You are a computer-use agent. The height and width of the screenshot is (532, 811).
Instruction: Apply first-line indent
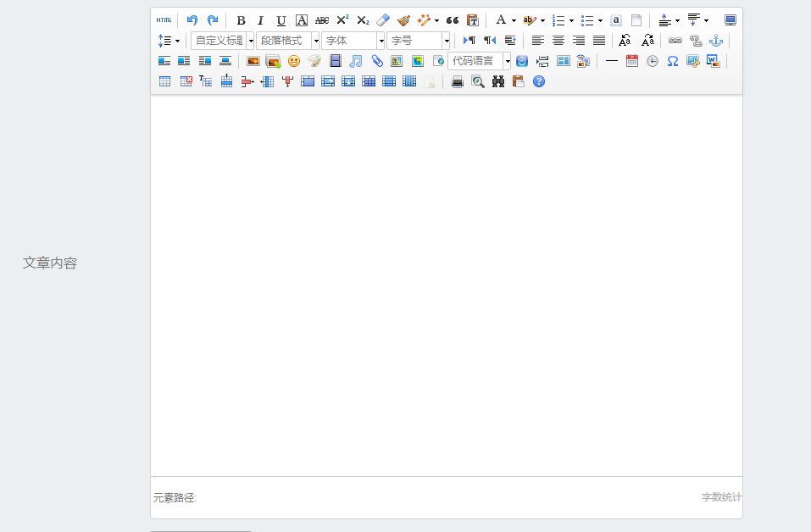tap(510, 41)
